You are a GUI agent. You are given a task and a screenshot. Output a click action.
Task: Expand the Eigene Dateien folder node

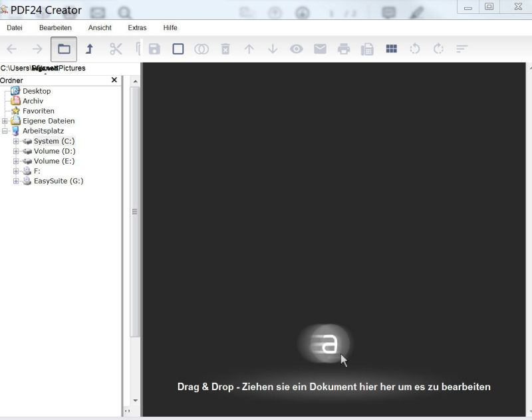(5, 121)
